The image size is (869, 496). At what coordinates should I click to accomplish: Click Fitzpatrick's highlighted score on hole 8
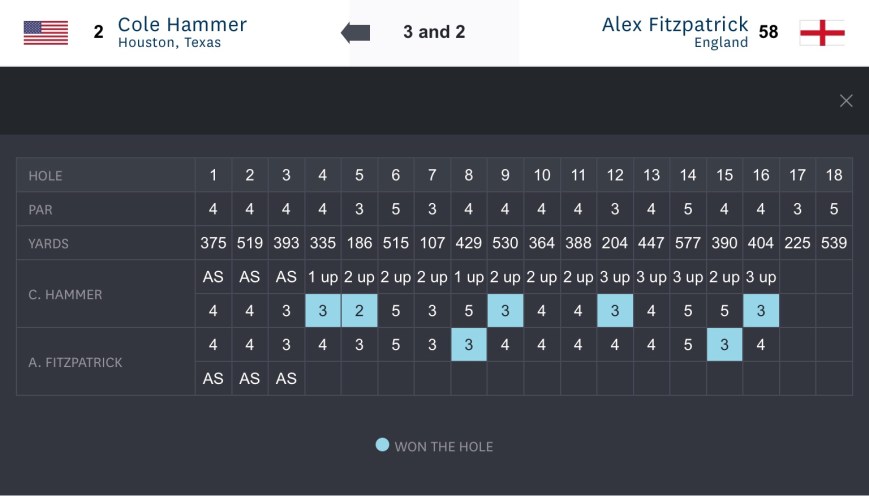(469, 345)
